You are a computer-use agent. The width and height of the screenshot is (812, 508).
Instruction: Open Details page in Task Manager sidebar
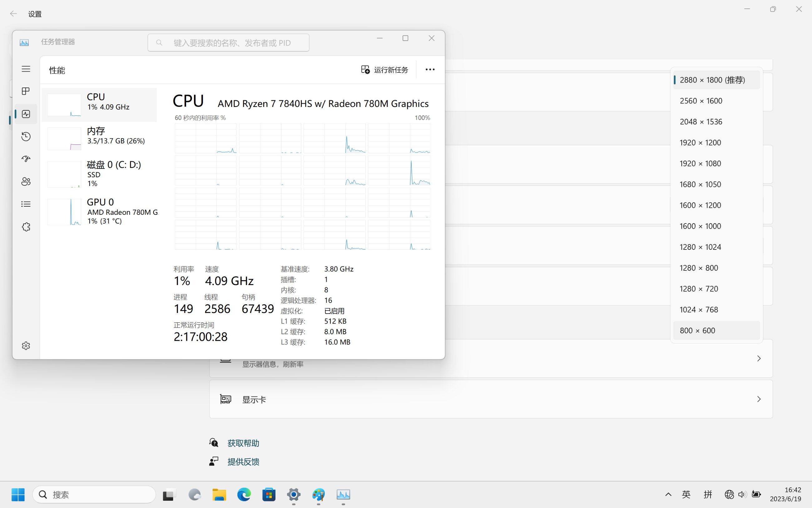pos(26,204)
